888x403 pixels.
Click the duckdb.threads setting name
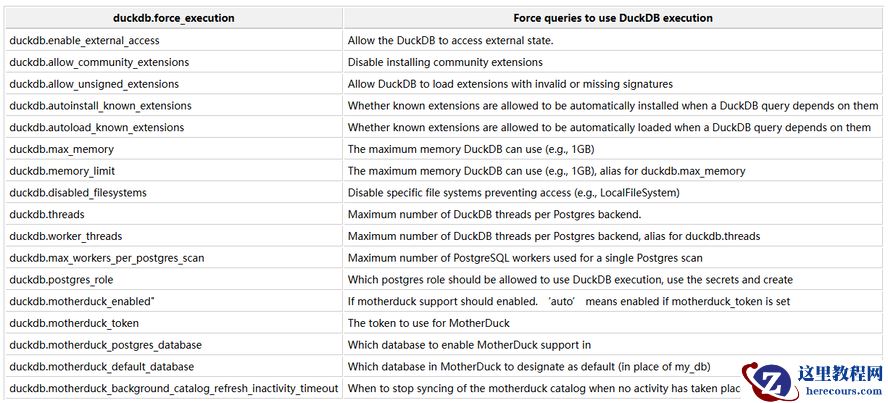point(46,214)
